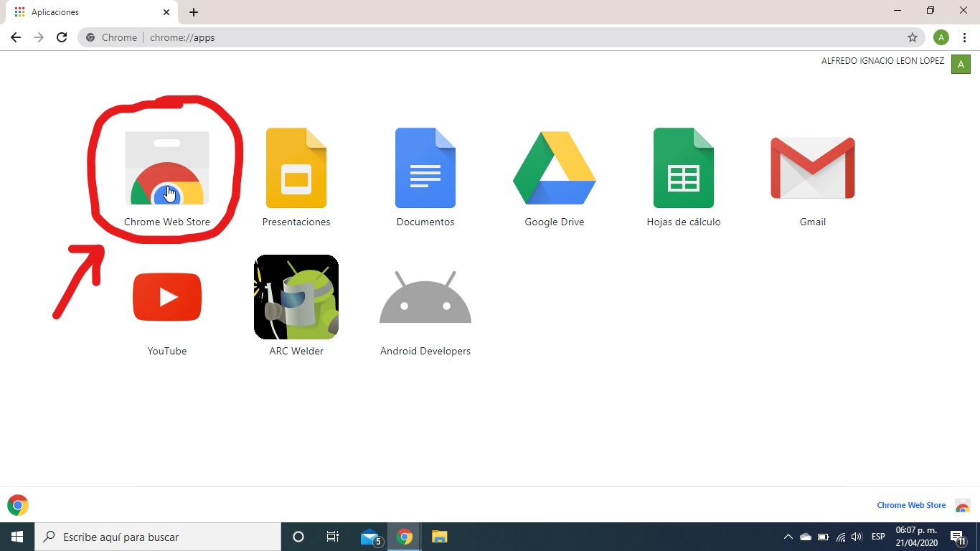Open File Explorer from taskbar
The width and height of the screenshot is (980, 551).
[x=439, y=537]
